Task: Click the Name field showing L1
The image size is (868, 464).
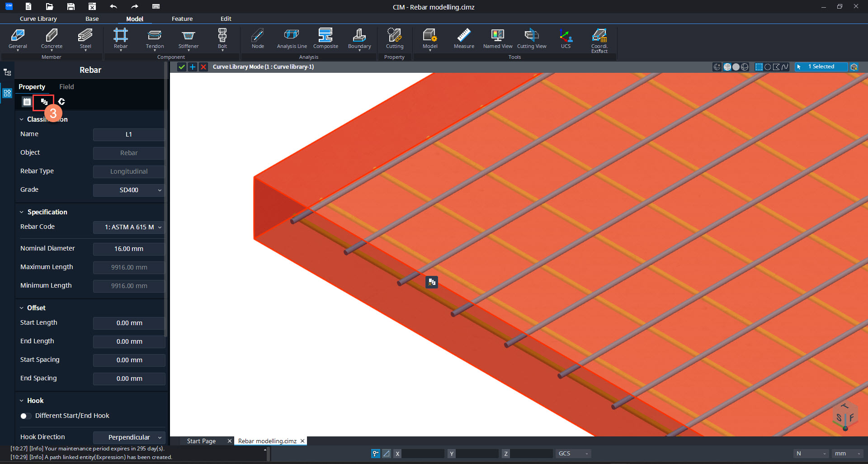Action: click(129, 134)
